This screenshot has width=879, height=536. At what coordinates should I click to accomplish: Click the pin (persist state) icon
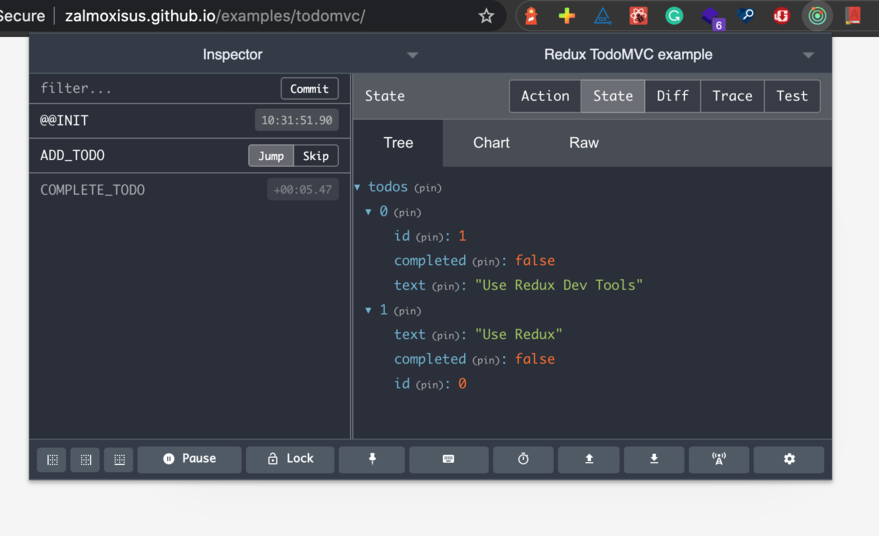pos(372,459)
